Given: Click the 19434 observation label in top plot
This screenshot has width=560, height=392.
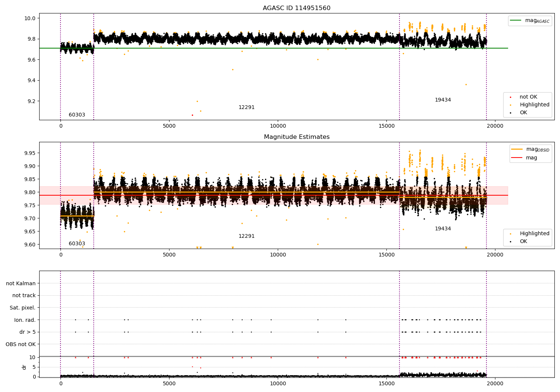Looking at the screenshot, I should tap(443, 100).
